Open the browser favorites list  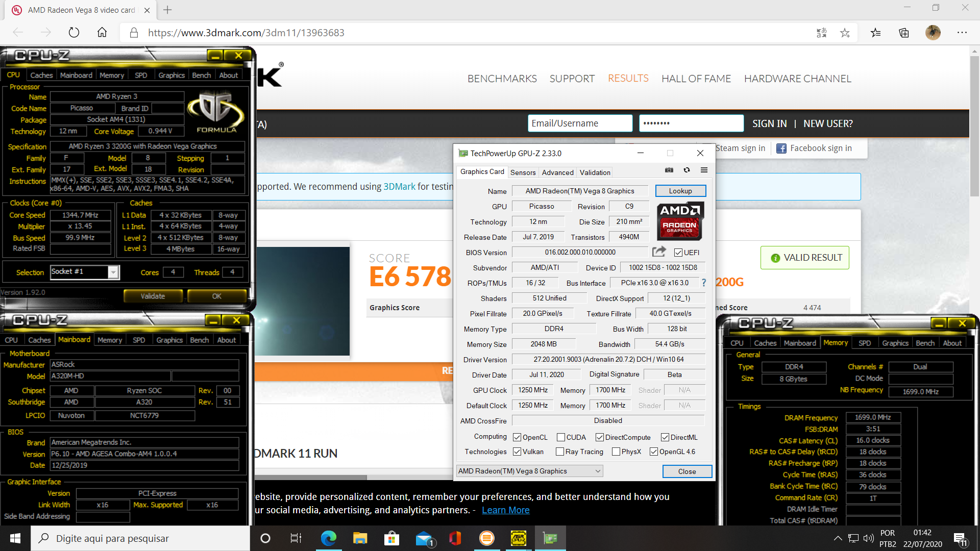[x=876, y=33]
